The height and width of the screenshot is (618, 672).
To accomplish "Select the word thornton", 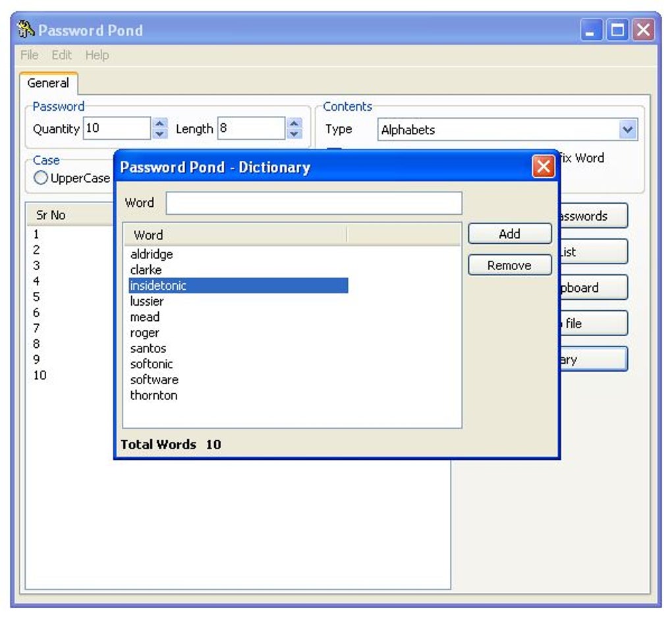I will pos(154,395).
